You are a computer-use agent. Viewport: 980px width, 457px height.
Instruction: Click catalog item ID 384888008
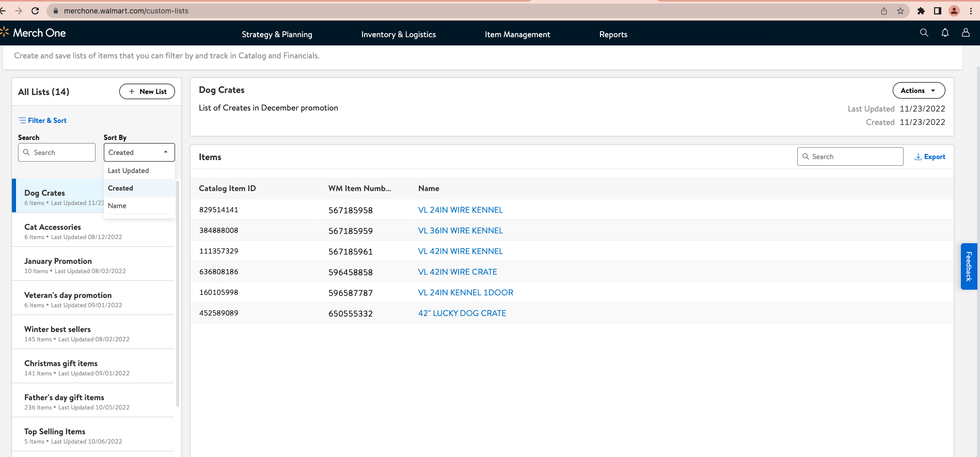click(x=219, y=230)
